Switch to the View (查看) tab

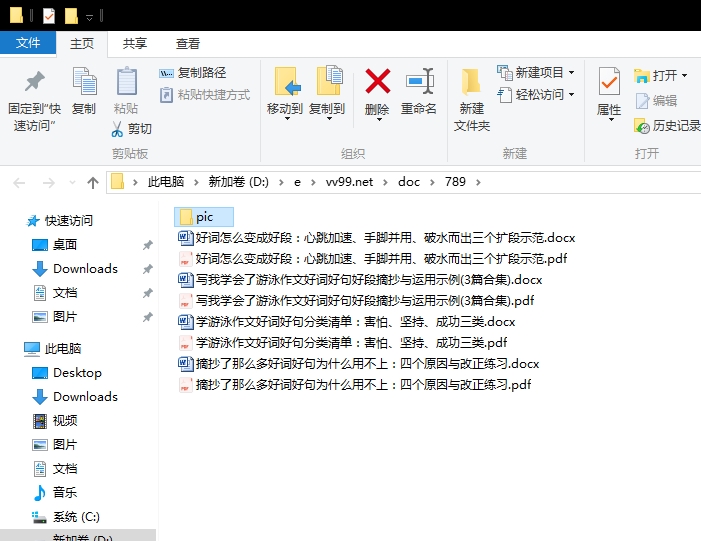(x=187, y=44)
